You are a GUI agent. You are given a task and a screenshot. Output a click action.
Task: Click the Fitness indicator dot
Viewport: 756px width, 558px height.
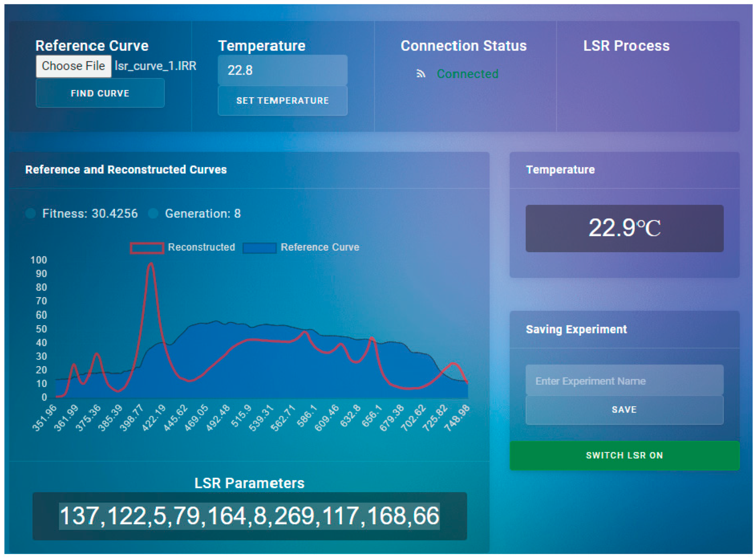31,214
